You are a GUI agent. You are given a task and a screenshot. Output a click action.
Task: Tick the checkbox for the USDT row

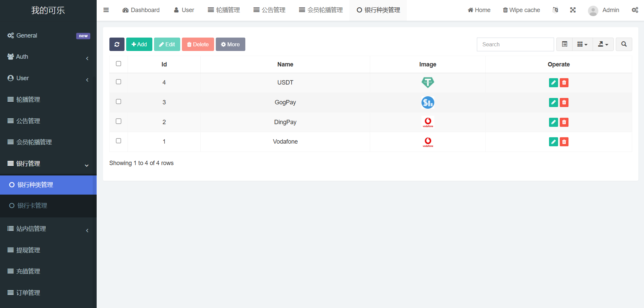[x=118, y=82]
